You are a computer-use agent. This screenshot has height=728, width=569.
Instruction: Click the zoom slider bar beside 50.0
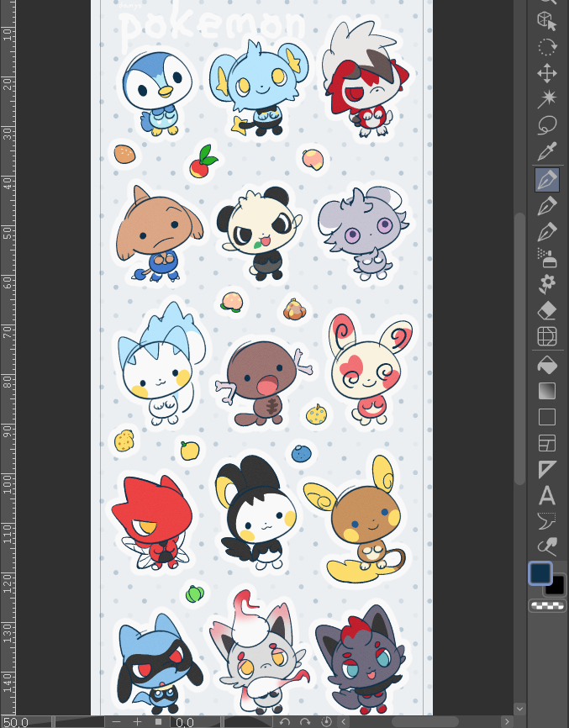79,722
